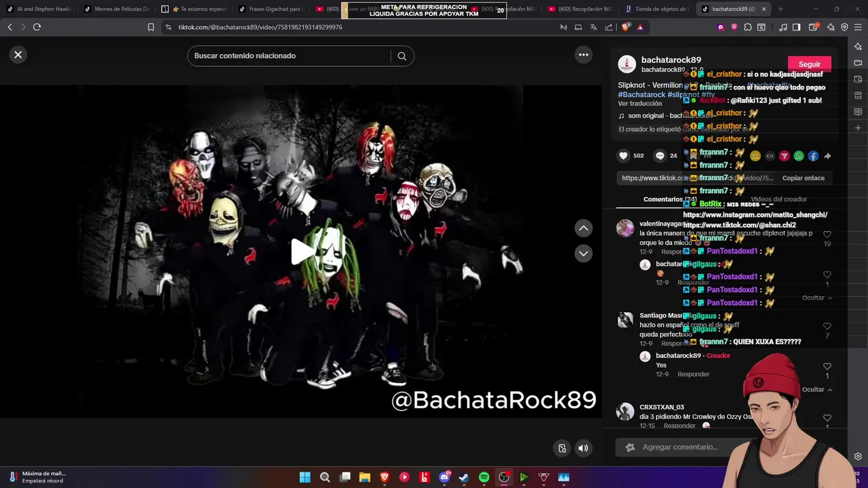Open Brave VPN shield icon
Image resolution: width=868 pixels, height=488 pixels.
click(x=844, y=27)
